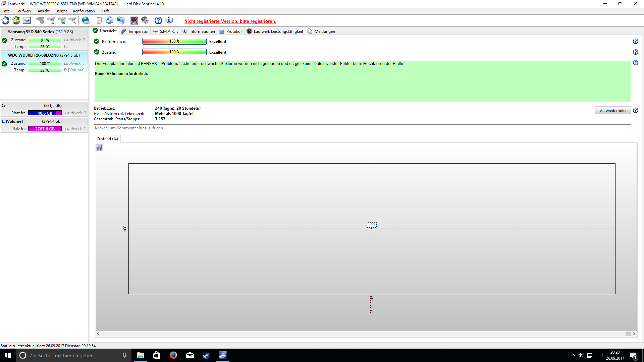Image resolution: width=644 pixels, height=362 pixels.
Task: Click the envelope send report icon
Action: pos(110,20)
